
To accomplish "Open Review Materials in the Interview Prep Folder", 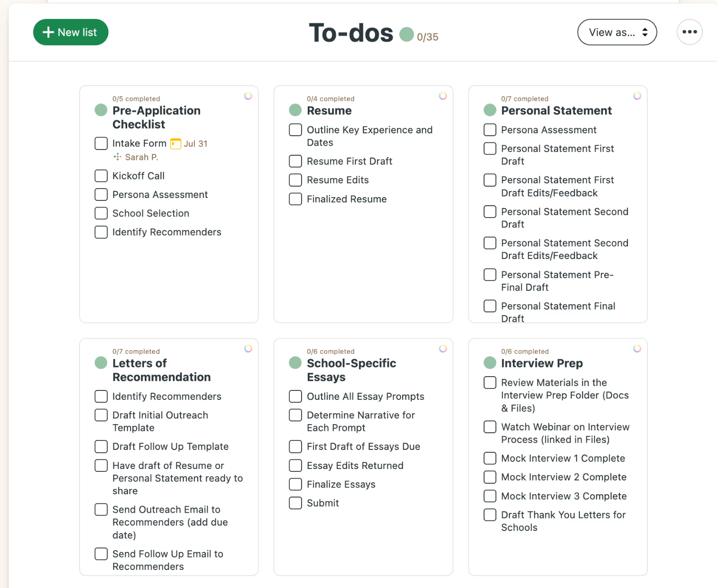I will pyautogui.click(x=565, y=395).
